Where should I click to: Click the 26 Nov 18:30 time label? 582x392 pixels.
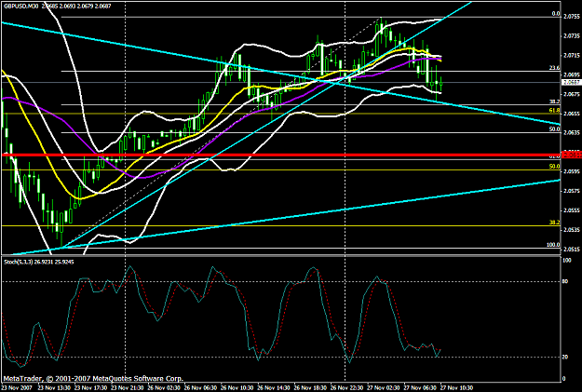(x=311, y=387)
